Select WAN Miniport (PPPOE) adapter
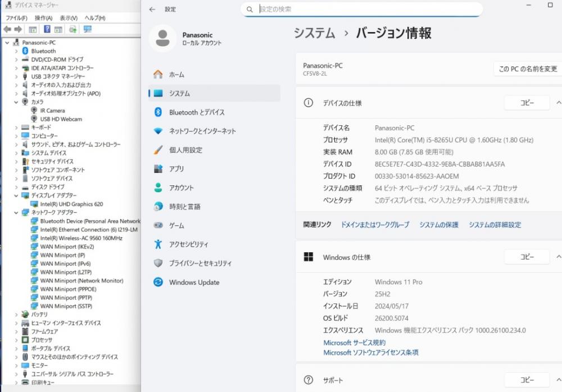This screenshot has width=562, height=392. pyautogui.click(x=68, y=289)
